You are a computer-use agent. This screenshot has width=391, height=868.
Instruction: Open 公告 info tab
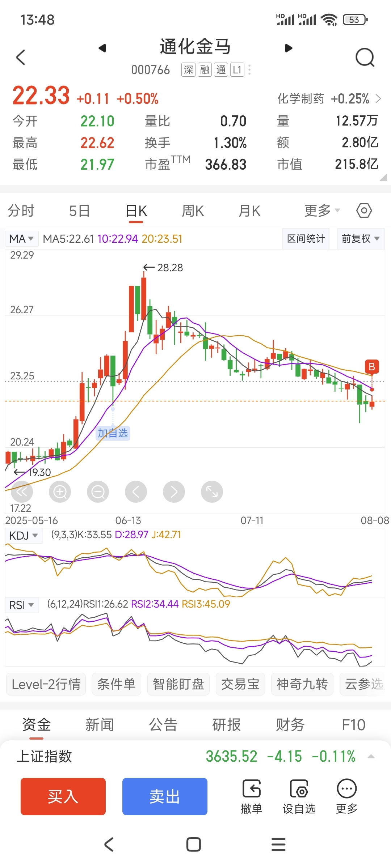point(163,724)
